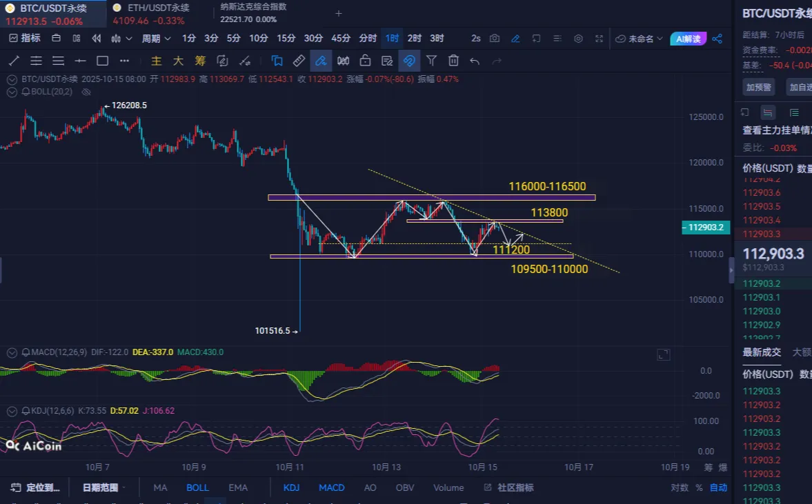Viewport: 812px width, 504px height.
Task: Open the ruler measurement tool
Action: coord(299,61)
